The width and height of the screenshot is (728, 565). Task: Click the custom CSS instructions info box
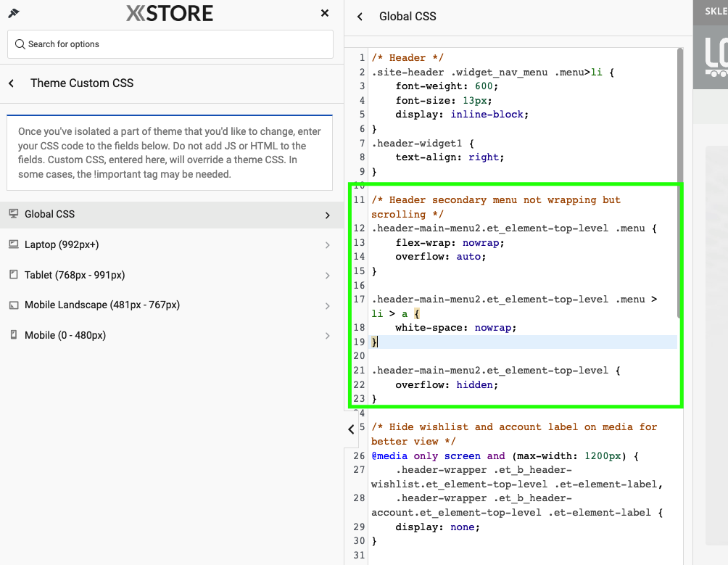coord(170,152)
